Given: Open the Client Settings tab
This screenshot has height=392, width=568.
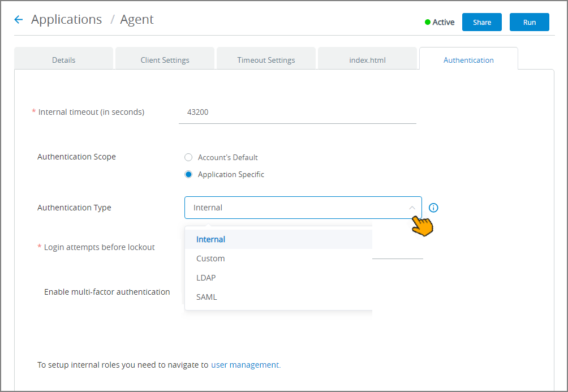Looking at the screenshot, I should tap(165, 59).
